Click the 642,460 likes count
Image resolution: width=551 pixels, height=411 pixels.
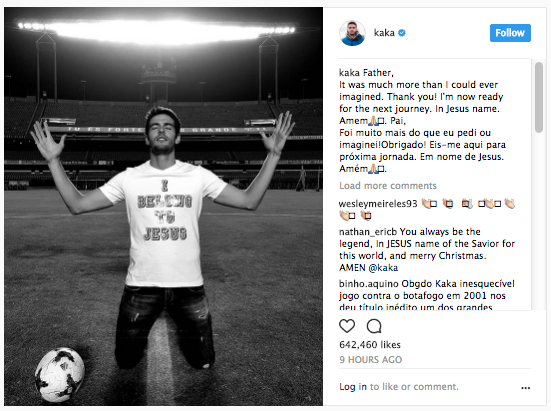point(370,345)
